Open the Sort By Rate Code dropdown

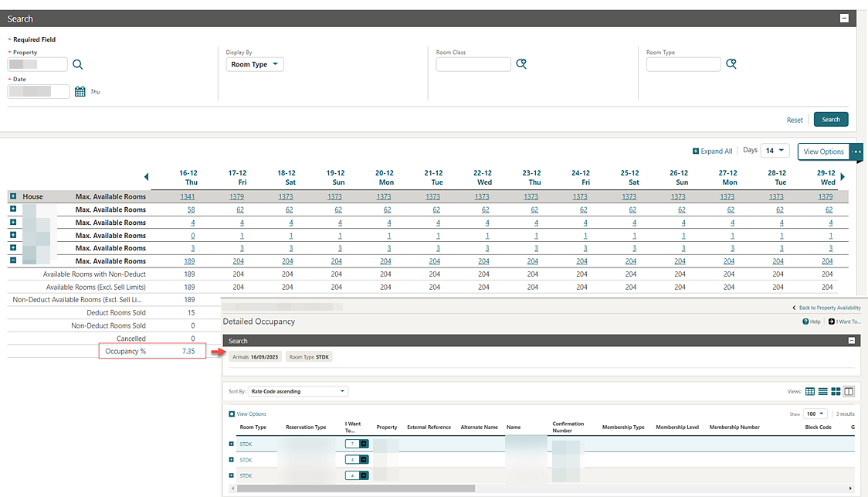[297, 392]
